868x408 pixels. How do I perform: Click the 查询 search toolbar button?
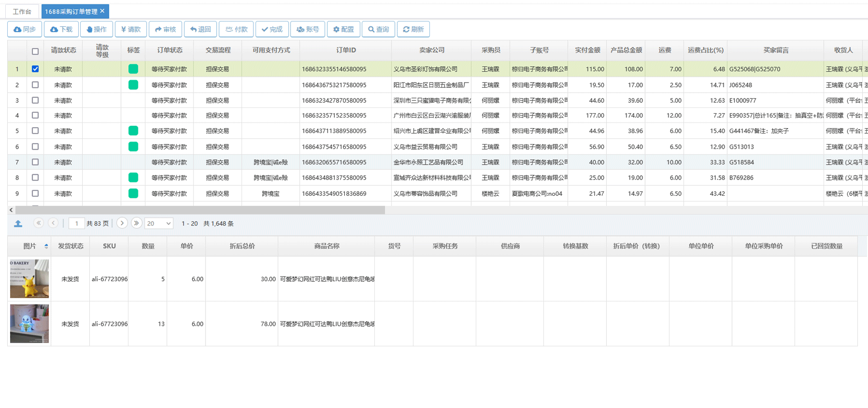[x=379, y=29]
